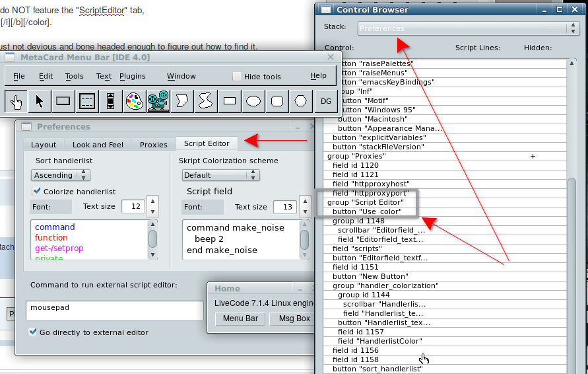This screenshot has height=374, width=588.
Task: Open the Default colorization scheme dropdown
Action: (x=220, y=175)
